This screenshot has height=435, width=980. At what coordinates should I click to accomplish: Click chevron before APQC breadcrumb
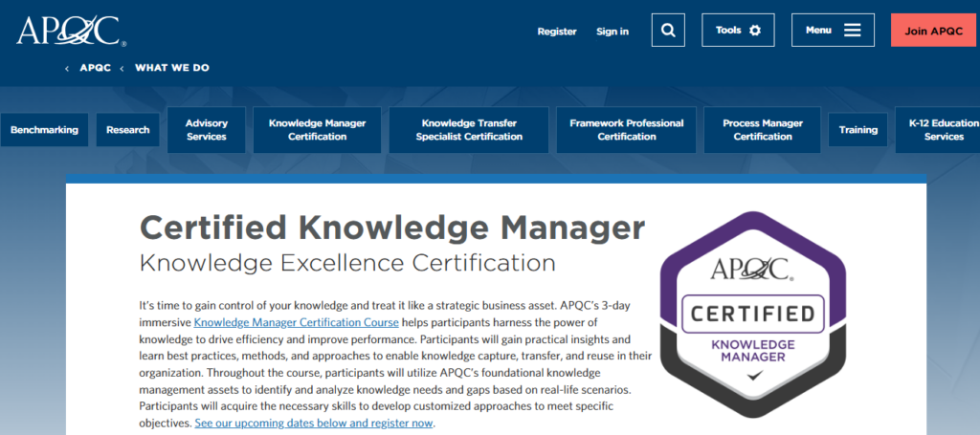67,69
